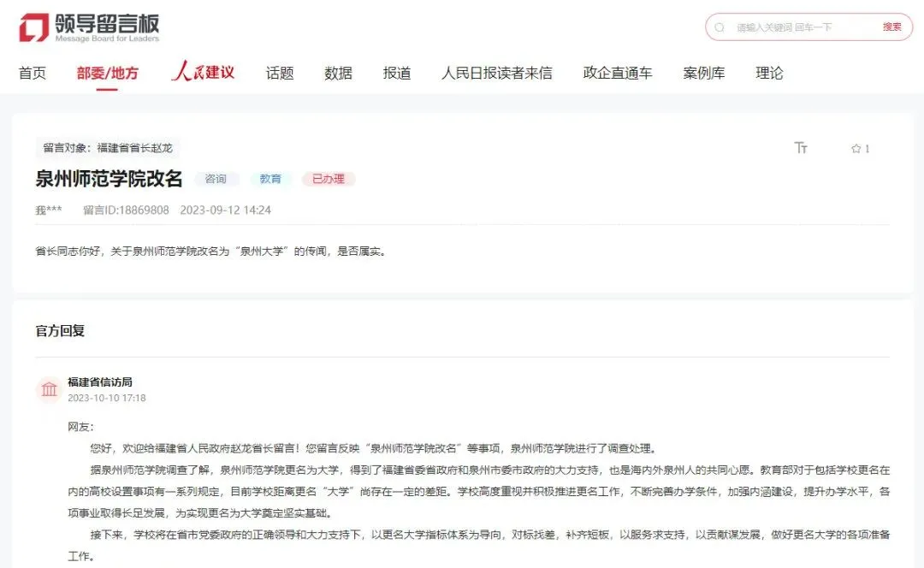Image resolution: width=924 pixels, height=568 pixels.
Task: Click the building icon beside 福建省信访局
Action: coord(49,389)
